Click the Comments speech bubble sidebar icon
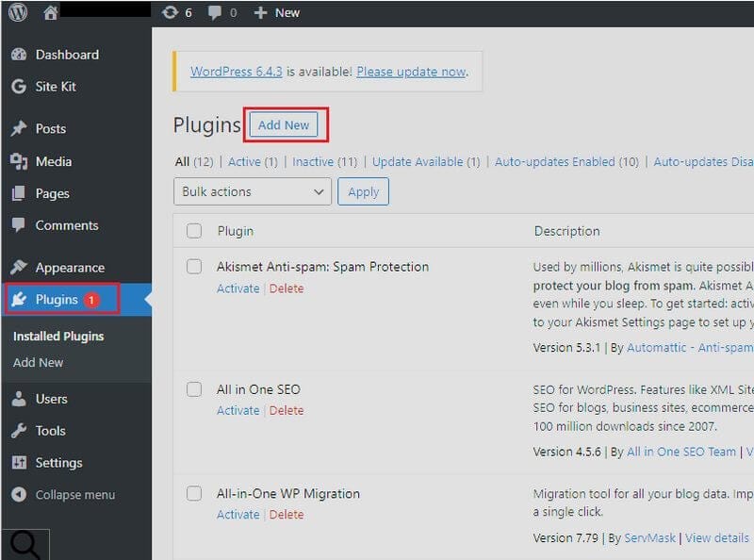The height and width of the screenshot is (560, 754). [19, 224]
